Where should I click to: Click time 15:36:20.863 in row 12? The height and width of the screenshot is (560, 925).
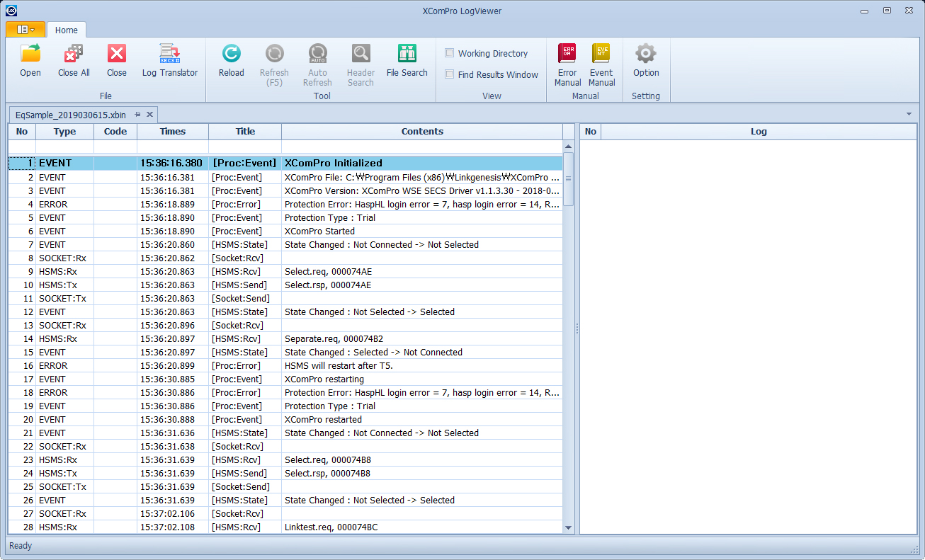(167, 312)
